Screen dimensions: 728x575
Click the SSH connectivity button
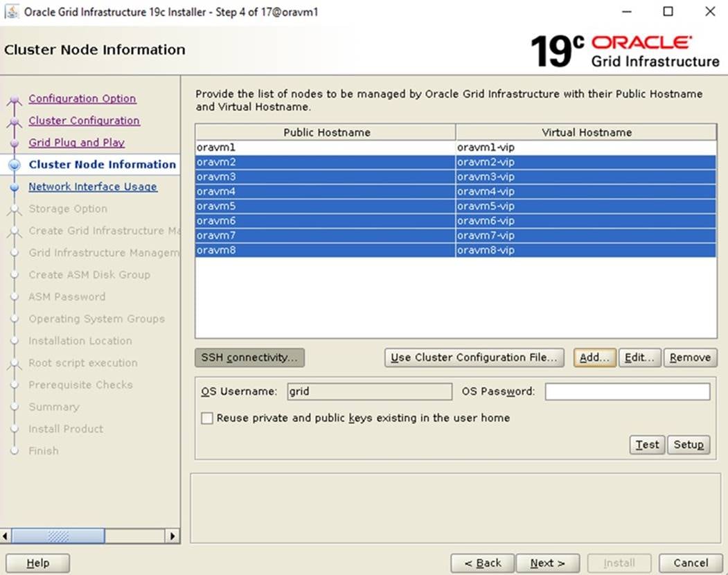point(250,357)
